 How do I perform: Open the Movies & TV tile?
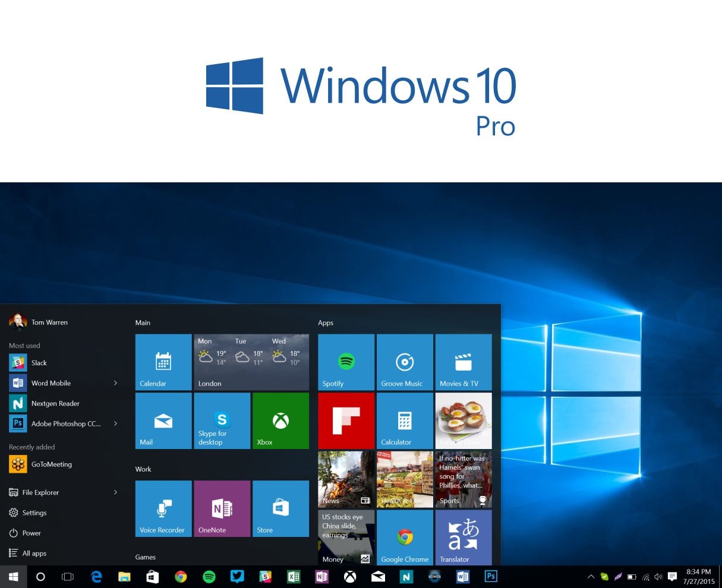pyautogui.click(x=464, y=362)
